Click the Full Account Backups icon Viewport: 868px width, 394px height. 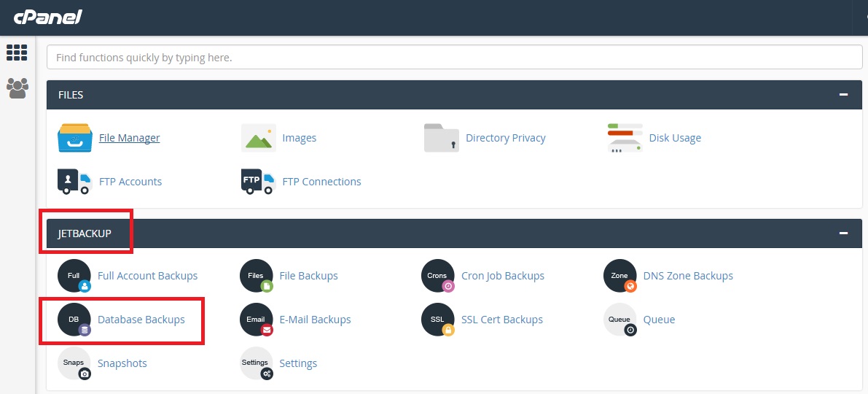tap(74, 275)
